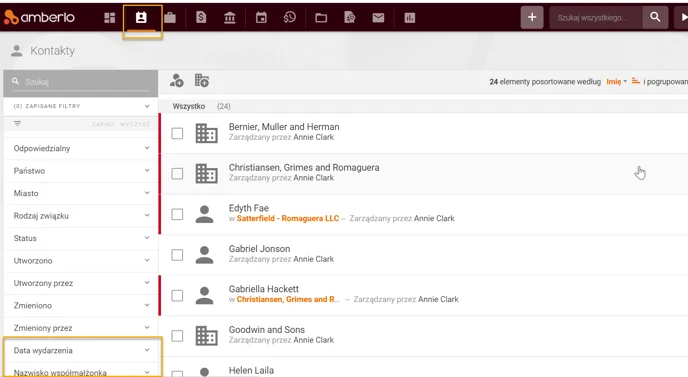Expand the Zmieniony przez filter
688x377 pixels.
coord(81,328)
